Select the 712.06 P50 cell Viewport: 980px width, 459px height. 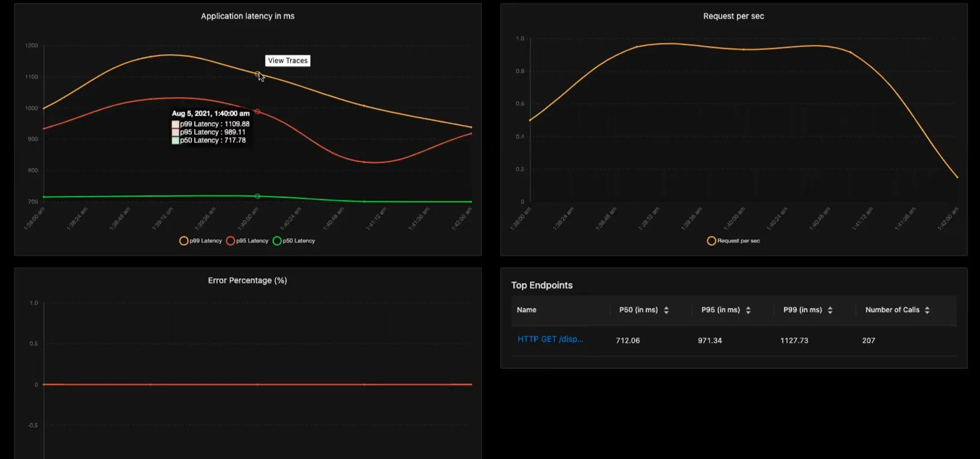pos(627,340)
